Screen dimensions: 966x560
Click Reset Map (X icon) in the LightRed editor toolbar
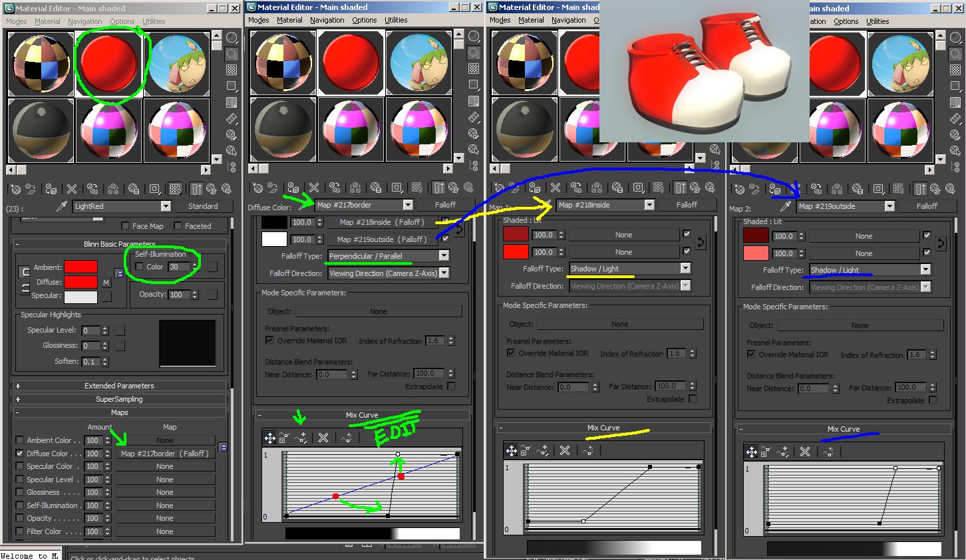coord(72,189)
